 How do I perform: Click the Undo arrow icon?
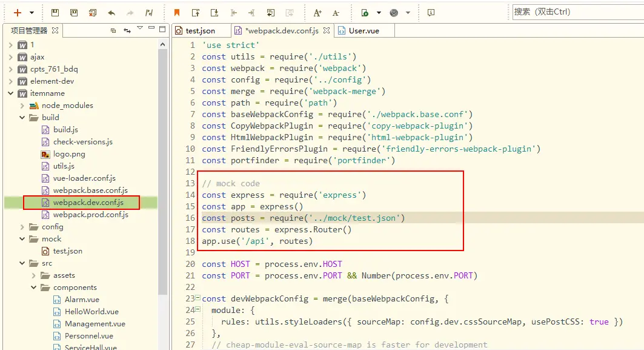[x=111, y=13]
